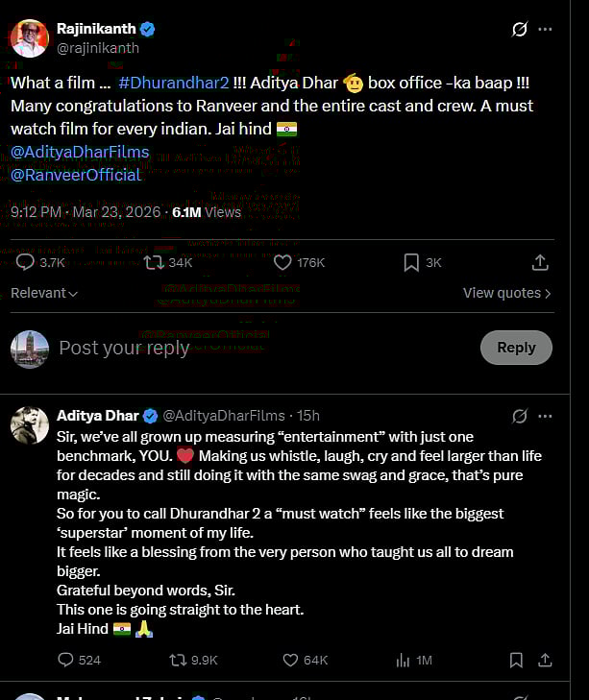Screen dimensions: 589x700
Task: Expand the Relevant replies sort dropdown
Action: pyautogui.click(x=44, y=293)
